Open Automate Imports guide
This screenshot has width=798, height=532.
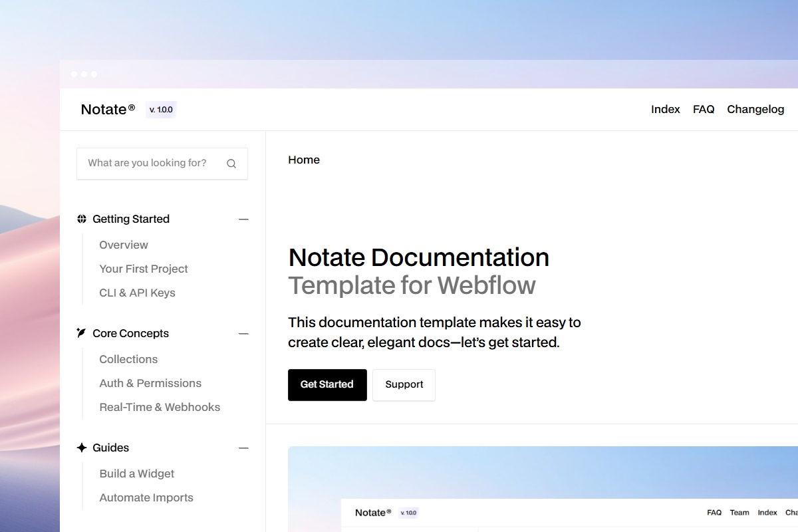(146, 497)
